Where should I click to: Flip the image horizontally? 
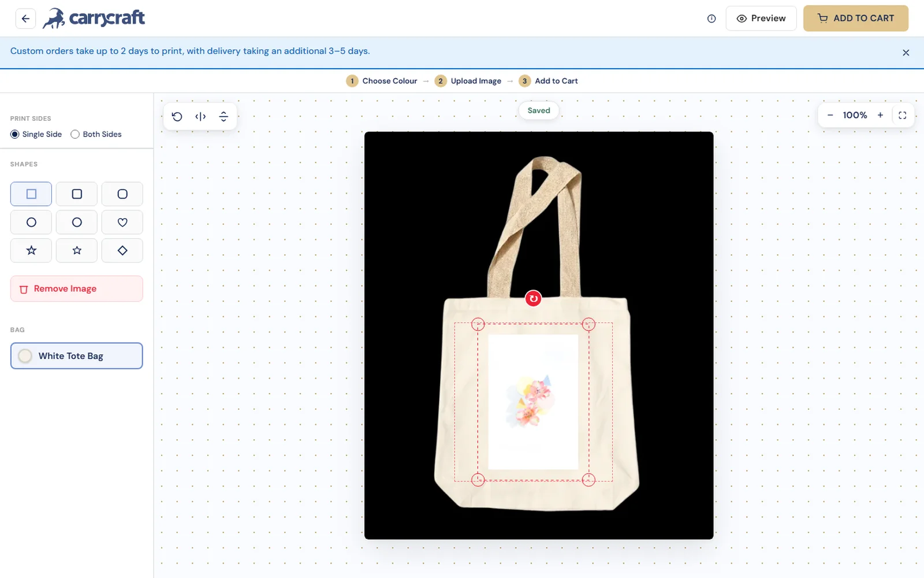200,117
